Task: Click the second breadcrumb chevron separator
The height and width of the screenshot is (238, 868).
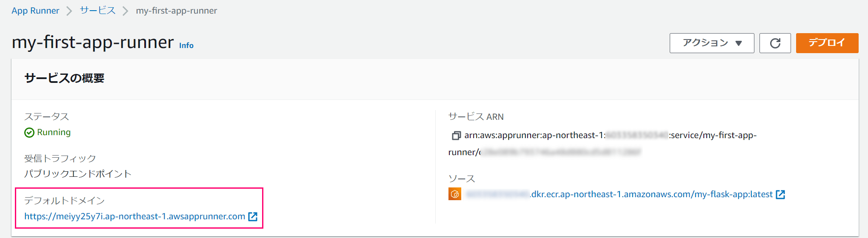Action: 126,11
